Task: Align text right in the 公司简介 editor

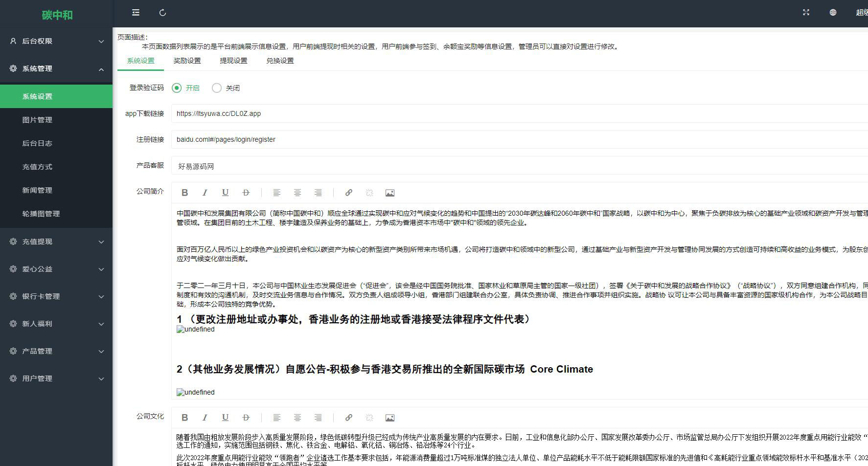Action: pyautogui.click(x=318, y=193)
